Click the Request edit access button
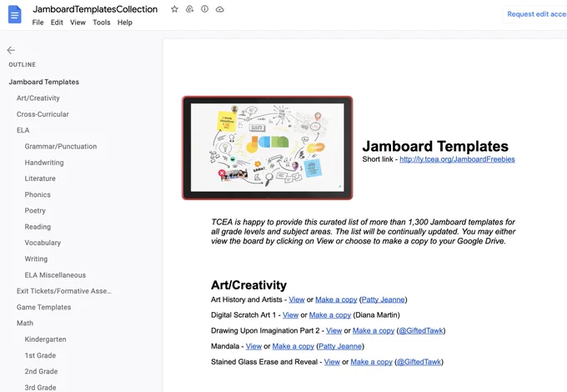The image size is (567, 392). (535, 14)
